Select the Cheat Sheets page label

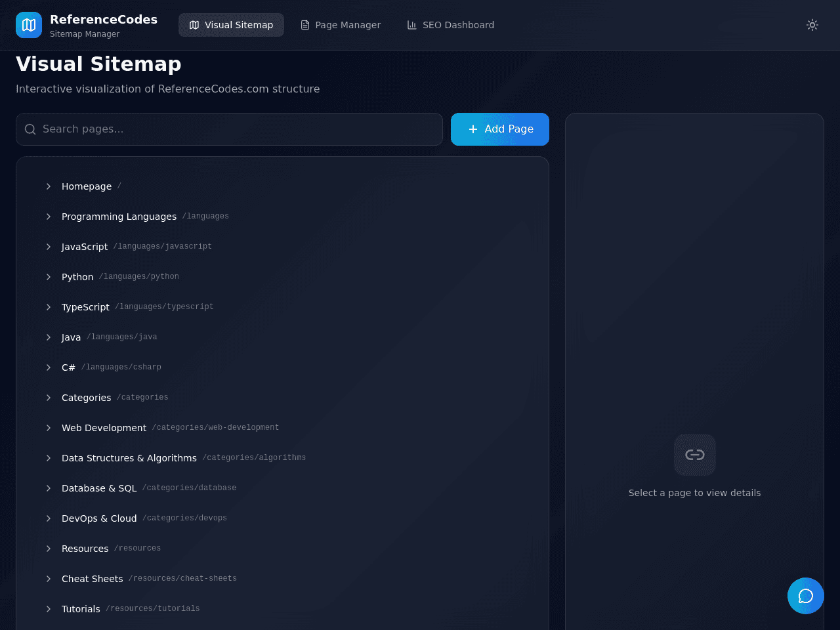point(92,579)
